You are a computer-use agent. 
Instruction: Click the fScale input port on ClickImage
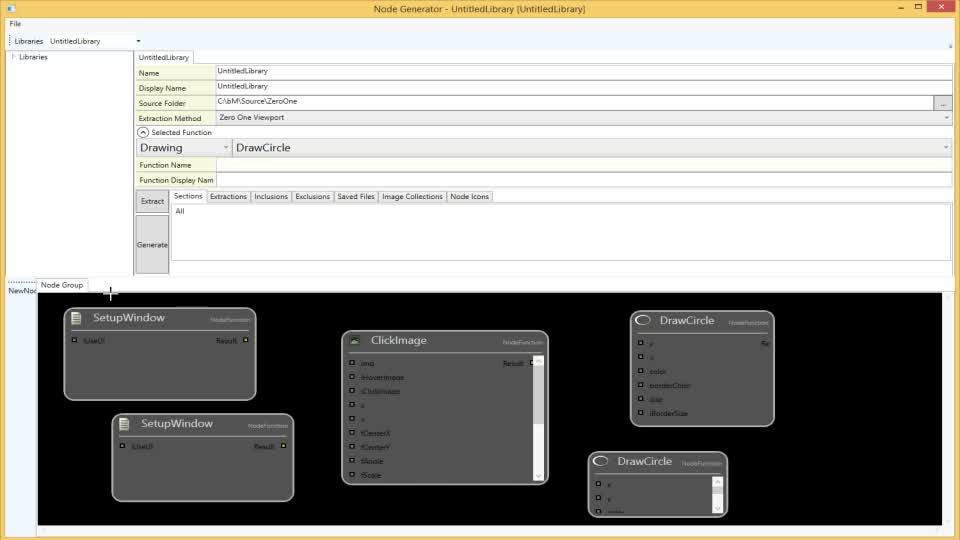[352, 474]
